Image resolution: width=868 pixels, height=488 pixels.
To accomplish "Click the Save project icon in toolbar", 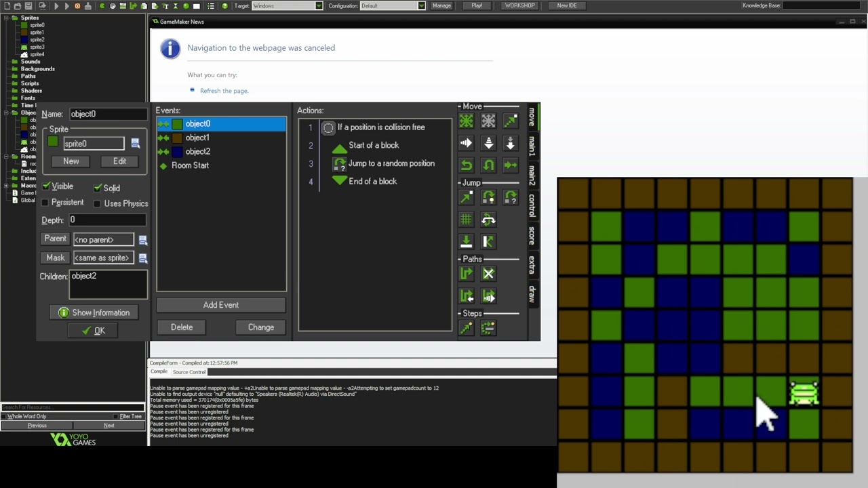I will point(28,5).
